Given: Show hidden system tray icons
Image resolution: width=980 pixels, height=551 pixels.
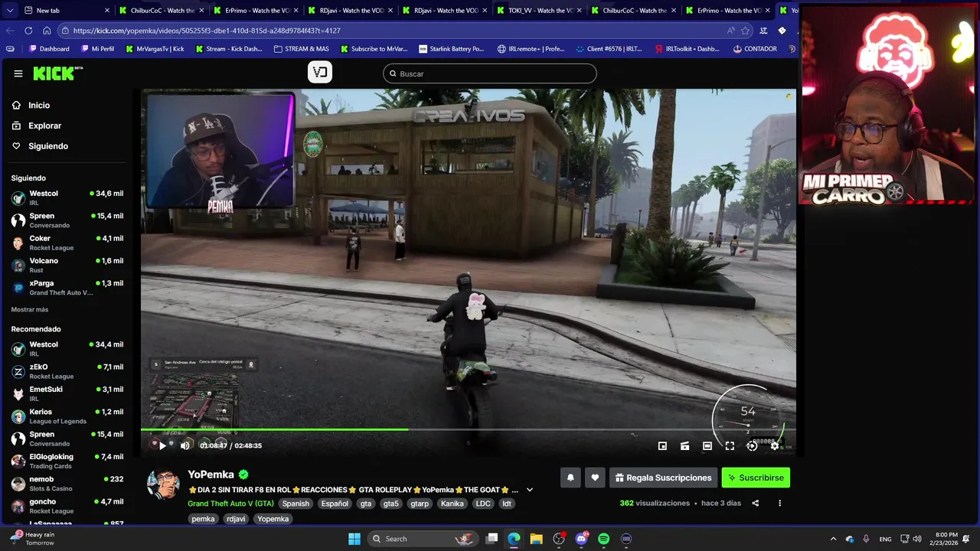Looking at the screenshot, I should click(x=833, y=539).
